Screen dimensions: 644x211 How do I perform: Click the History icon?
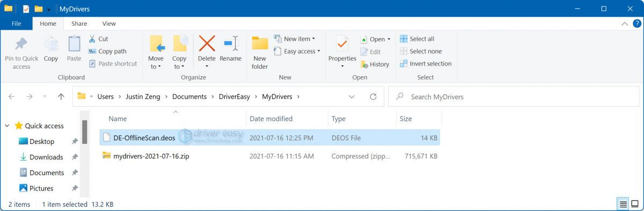[363, 64]
